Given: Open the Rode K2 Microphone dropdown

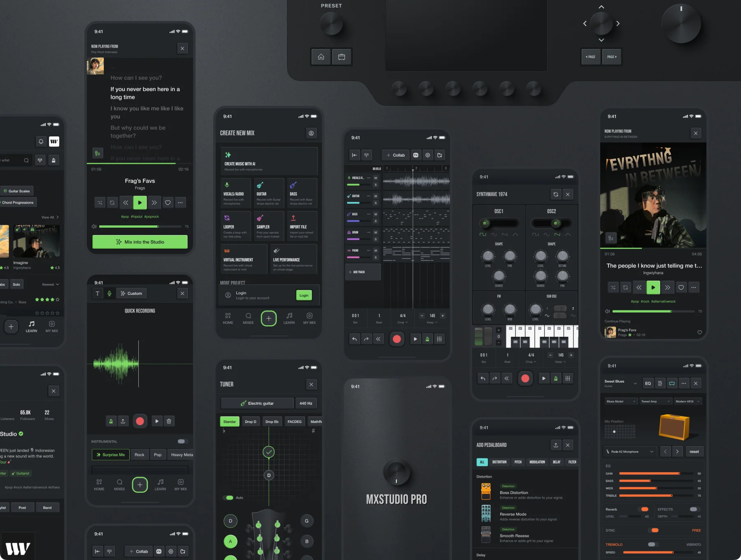Looking at the screenshot, I should 630,452.
